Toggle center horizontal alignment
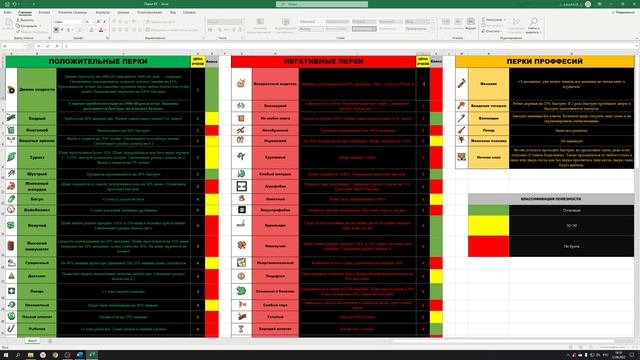The image size is (640, 360). coord(120,30)
